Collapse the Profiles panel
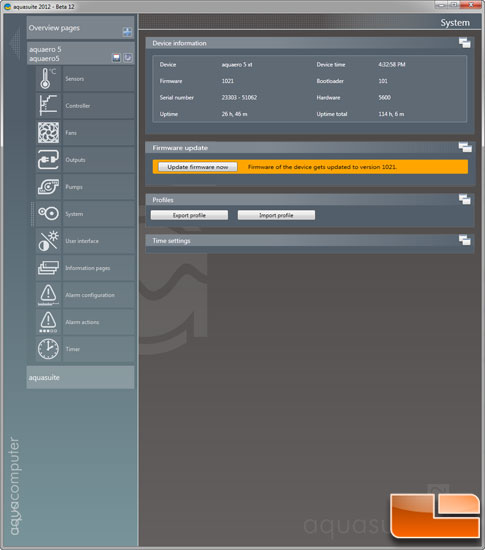This screenshot has width=485, height=550. tap(465, 199)
